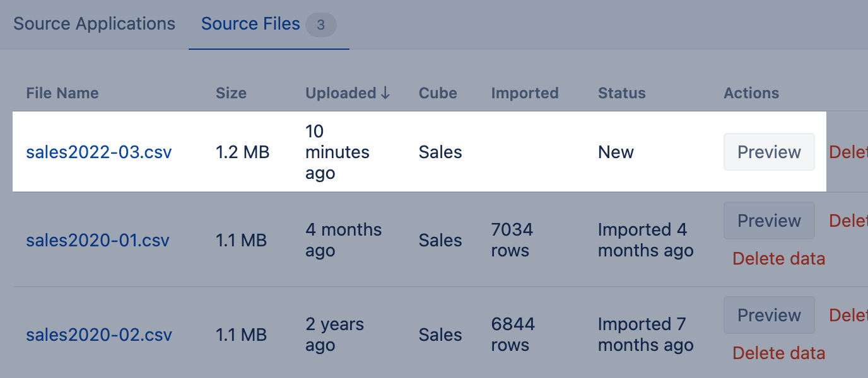Click the Imported column header
This screenshot has width=868, height=378.
tap(525, 93)
